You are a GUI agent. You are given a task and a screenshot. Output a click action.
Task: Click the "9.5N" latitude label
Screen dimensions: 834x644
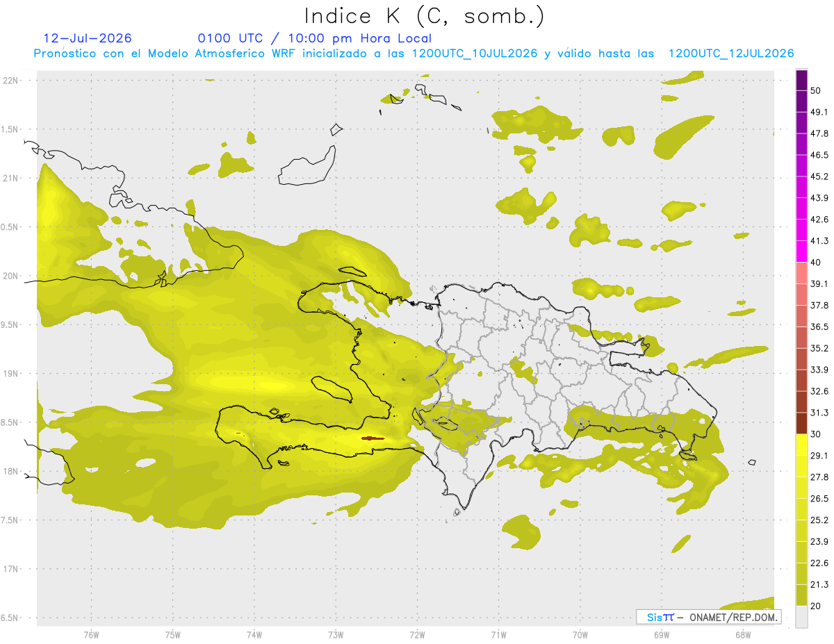[x=10, y=324]
